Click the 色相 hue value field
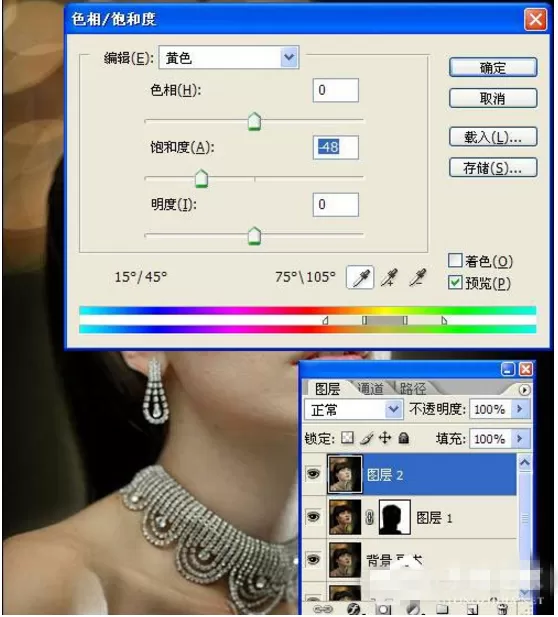The width and height of the screenshot is (558, 617). (336, 90)
